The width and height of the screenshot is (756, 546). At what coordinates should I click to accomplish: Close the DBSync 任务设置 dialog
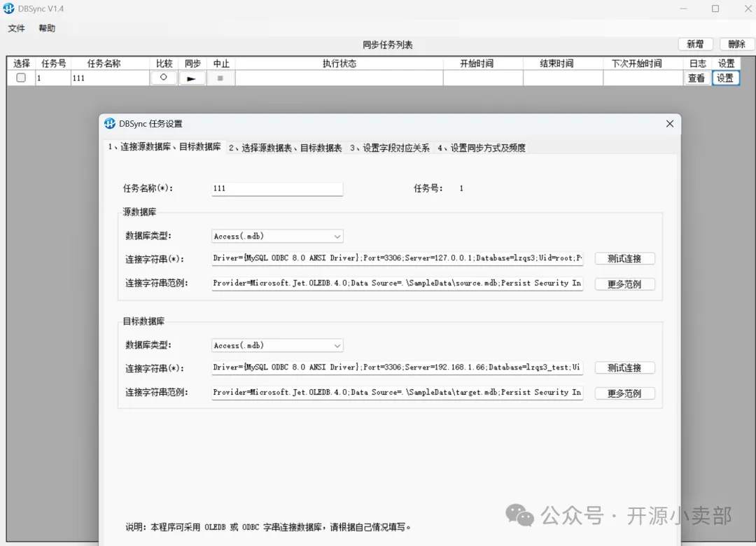[x=670, y=123]
